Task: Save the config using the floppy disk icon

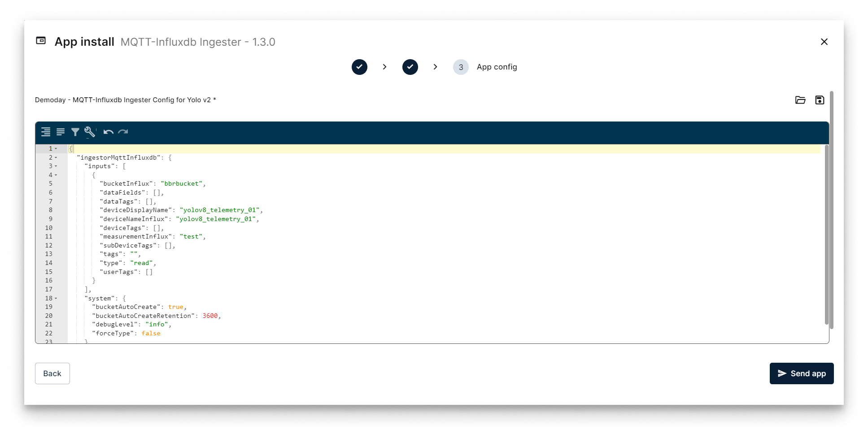Action: [820, 100]
